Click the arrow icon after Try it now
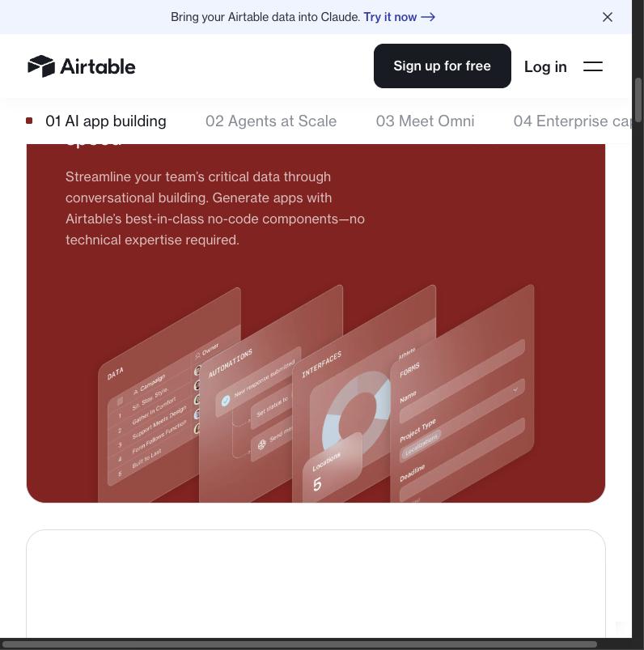 pyautogui.click(x=428, y=17)
